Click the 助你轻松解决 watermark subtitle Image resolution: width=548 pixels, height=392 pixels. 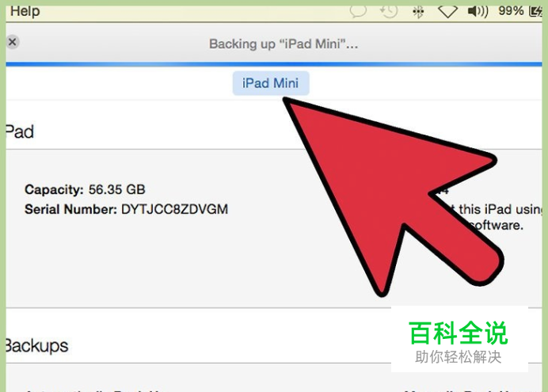[459, 357]
